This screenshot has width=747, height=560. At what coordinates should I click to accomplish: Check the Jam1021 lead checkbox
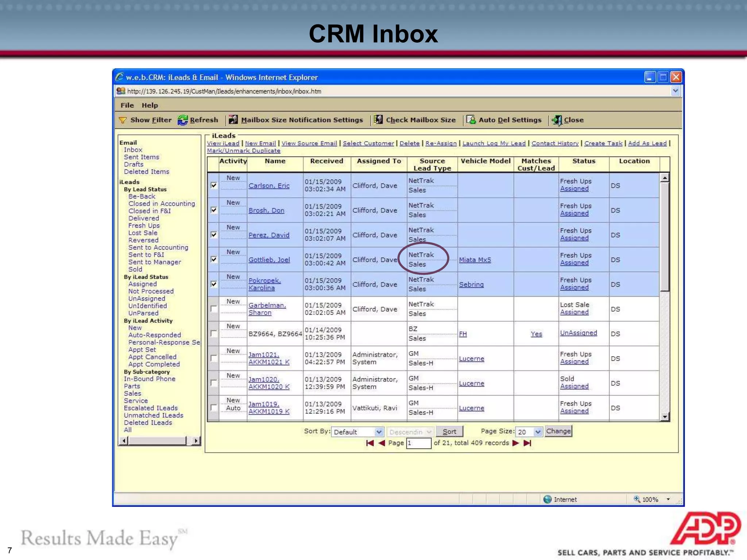click(214, 358)
